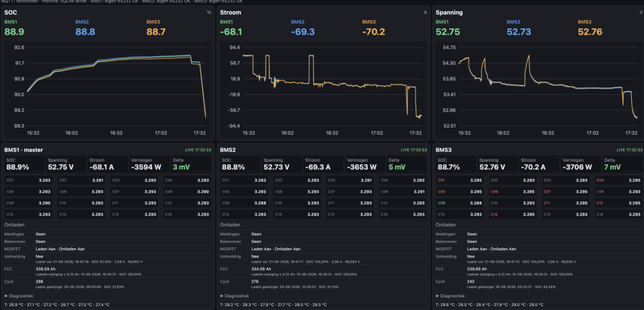Image resolution: width=644 pixels, height=310 pixels.
Task: Click red cell C14 3.295 in BMS3 panel
Action: (513, 214)
